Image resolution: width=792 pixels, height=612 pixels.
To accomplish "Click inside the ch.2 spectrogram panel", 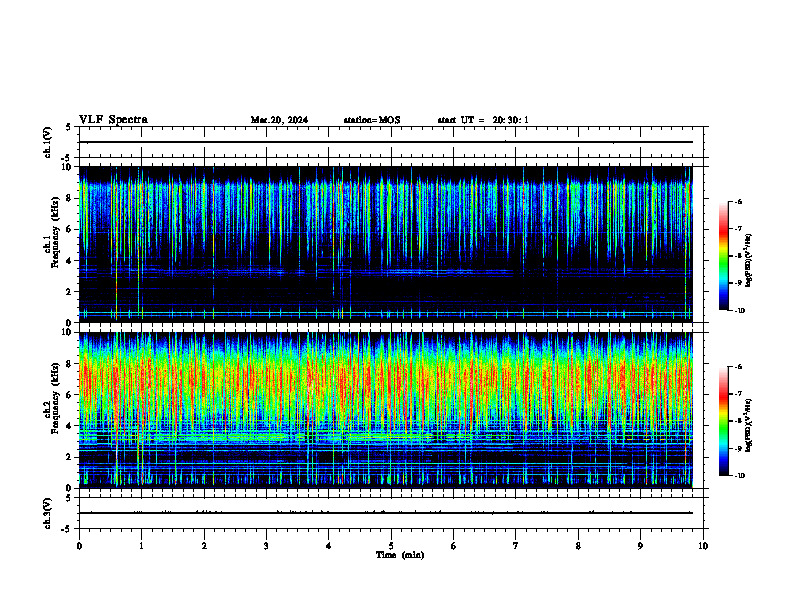I will point(385,410).
